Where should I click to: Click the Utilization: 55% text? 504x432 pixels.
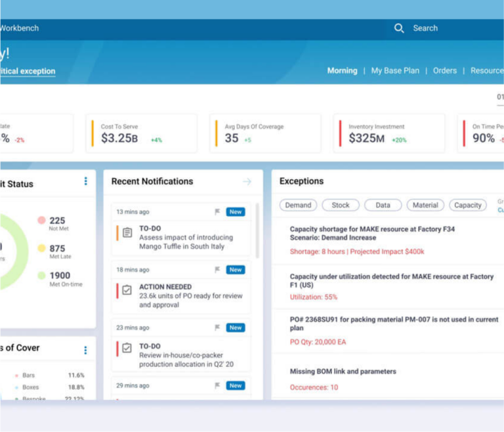pyautogui.click(x=314, y=297)
